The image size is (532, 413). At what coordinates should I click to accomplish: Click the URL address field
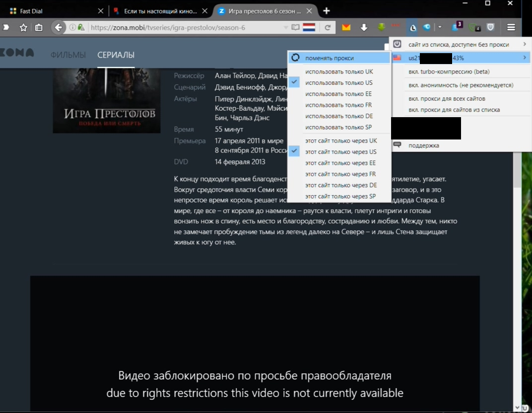tap(186, 27)
